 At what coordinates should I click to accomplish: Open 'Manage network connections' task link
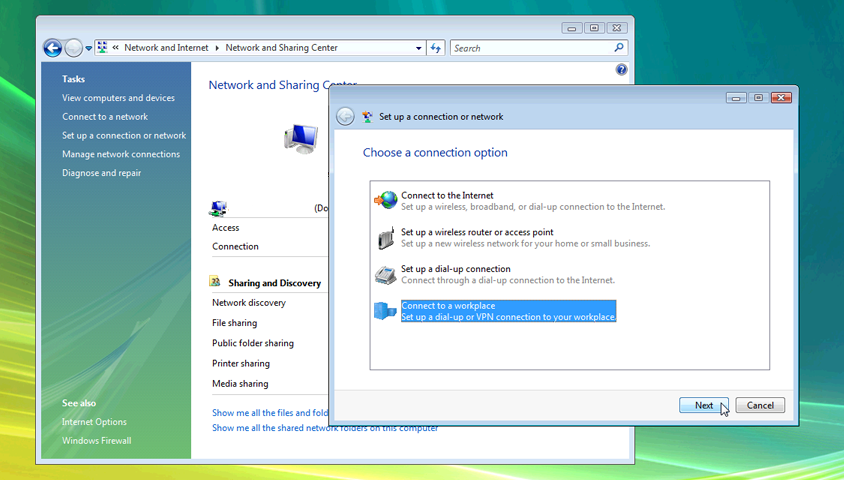121,154
